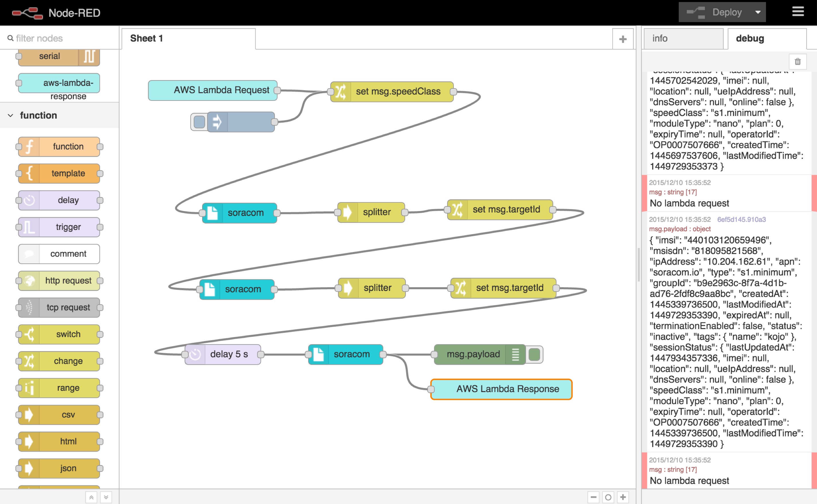Switch to the info tab
The width and height of the screenshot is (817, 504).
pyautogui.click(x=684, y=38)
